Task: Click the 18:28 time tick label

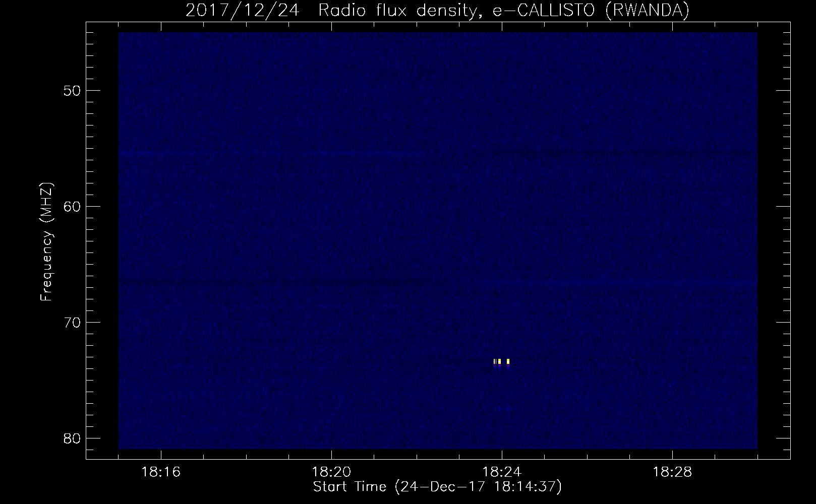Action: tap(672, 472)
